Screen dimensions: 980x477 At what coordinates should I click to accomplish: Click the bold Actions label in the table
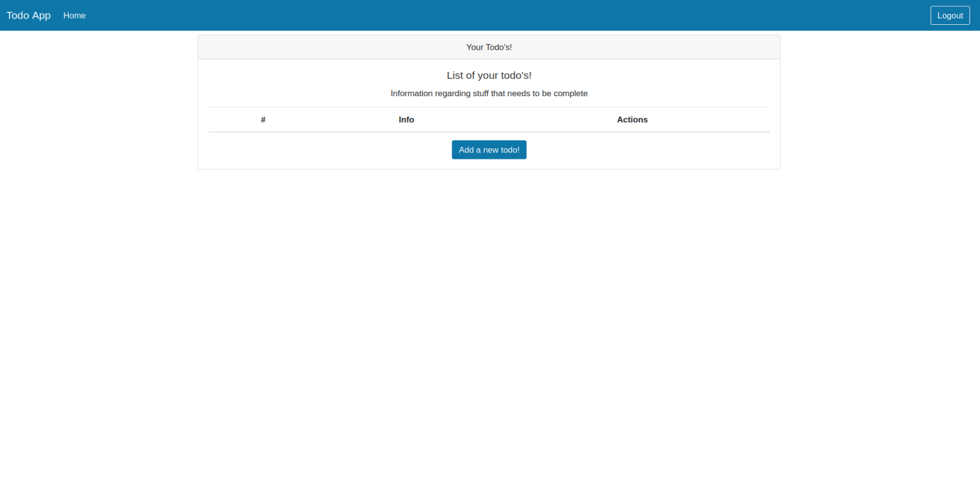632,120
